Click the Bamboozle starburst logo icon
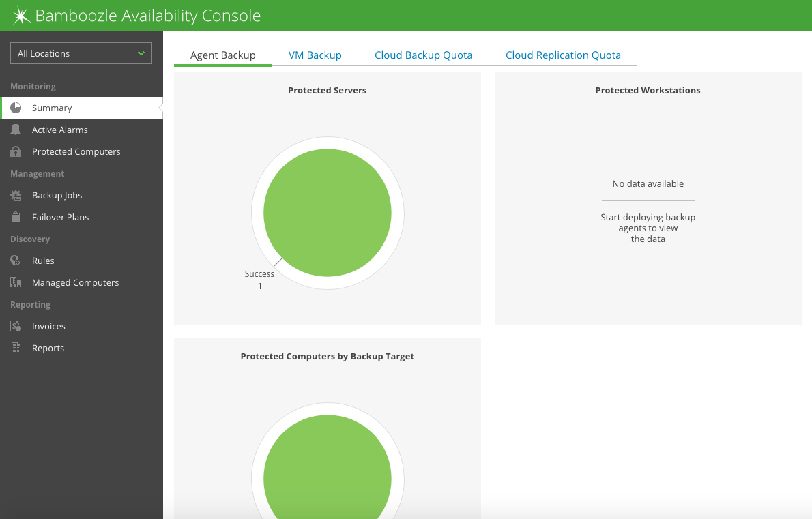This screenshot has width=812, height=519. (21, 16)
